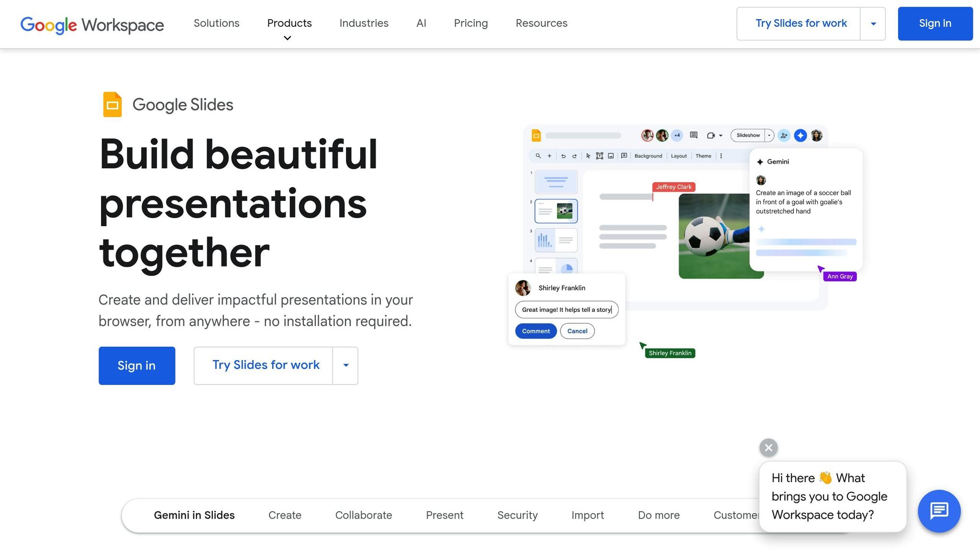Screen dimensions: 980x551
Task: Click the Slides file icon in mockup
Action: 536,136
